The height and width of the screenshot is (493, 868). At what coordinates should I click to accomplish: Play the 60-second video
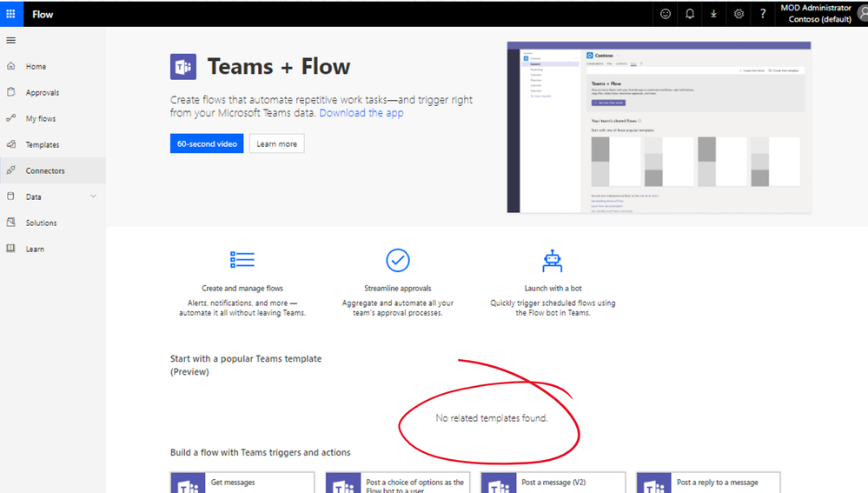(207, 143)
